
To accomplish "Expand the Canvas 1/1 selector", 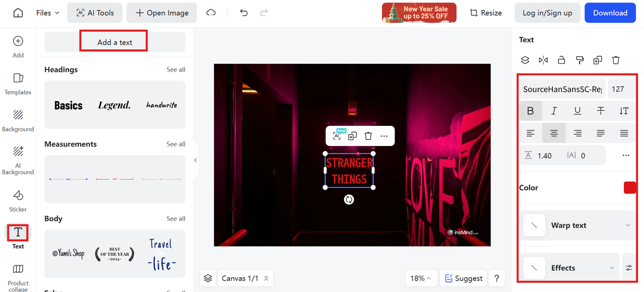I will coord(246,278).
